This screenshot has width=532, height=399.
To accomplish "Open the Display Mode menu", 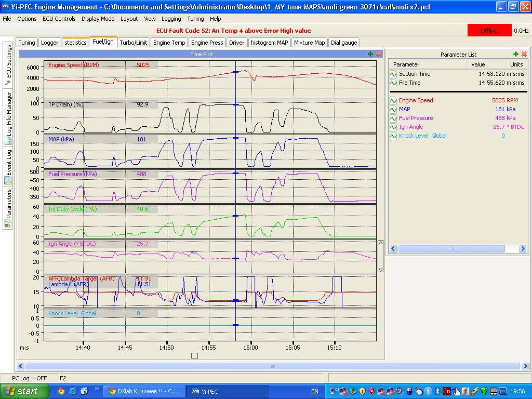I will (x=98, y=19).
